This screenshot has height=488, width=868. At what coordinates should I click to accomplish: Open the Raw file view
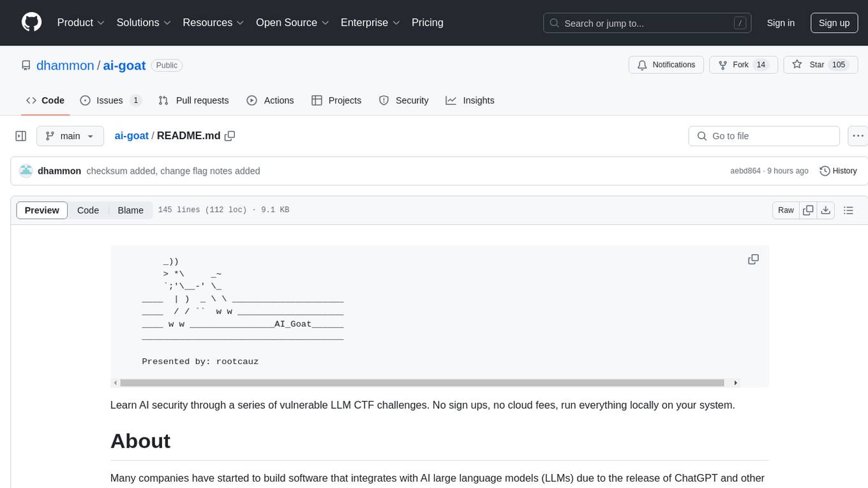(786, 210)
